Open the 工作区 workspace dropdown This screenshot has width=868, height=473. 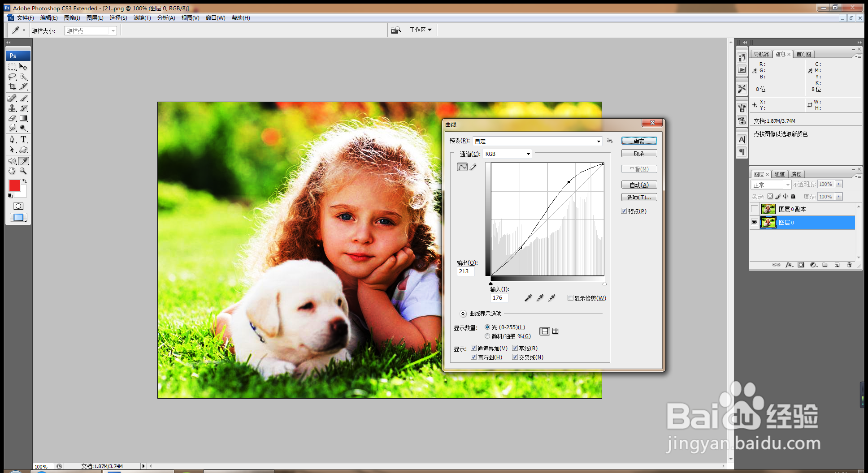[421, 30]
